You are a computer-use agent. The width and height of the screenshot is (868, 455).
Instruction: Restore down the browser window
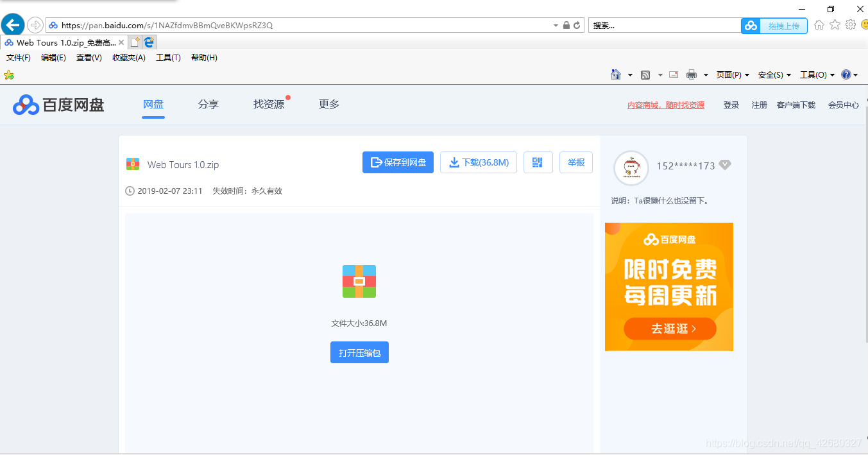click(x=831, y=8)
